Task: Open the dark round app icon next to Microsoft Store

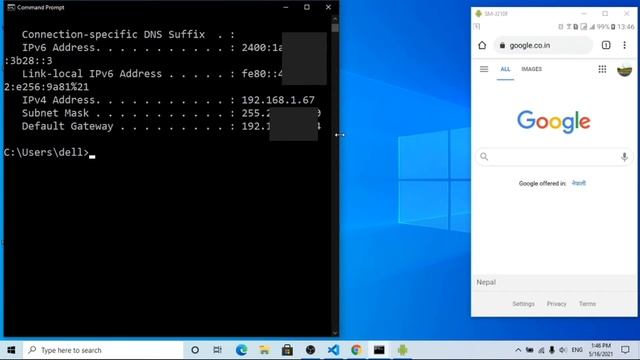Action: click(310, 350)
